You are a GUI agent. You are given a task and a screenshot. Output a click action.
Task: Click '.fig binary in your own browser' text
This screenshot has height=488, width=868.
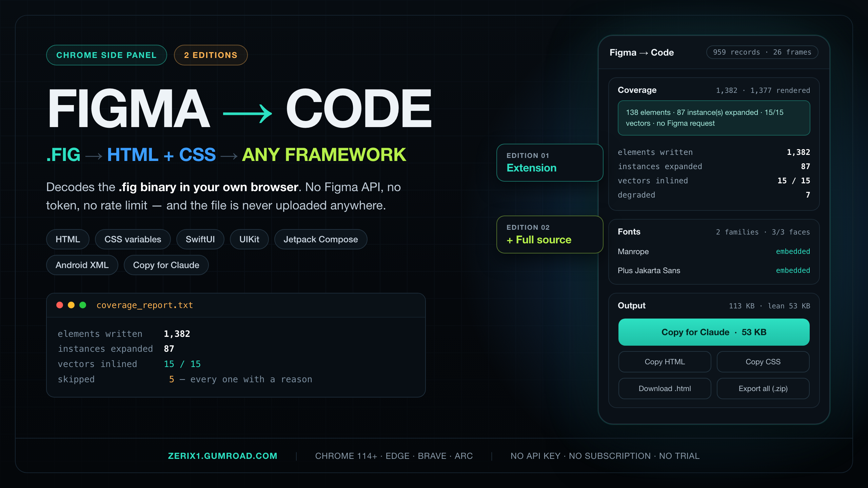point(208,187)
